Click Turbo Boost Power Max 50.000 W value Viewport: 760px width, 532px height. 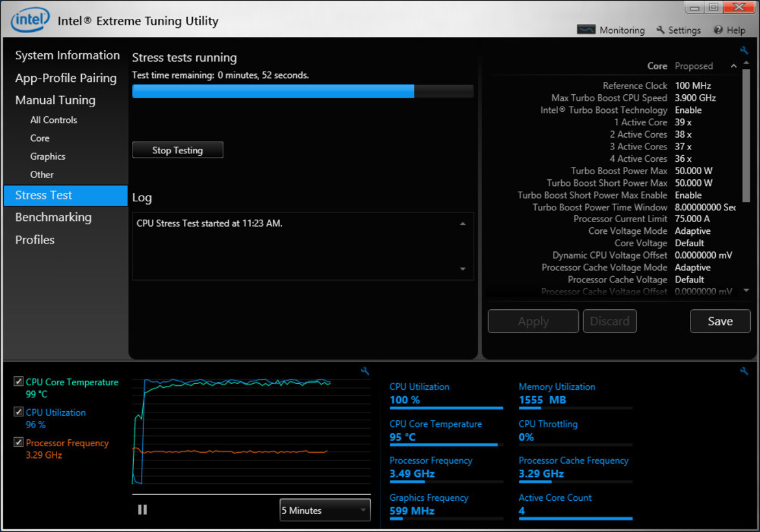point(694,171)
